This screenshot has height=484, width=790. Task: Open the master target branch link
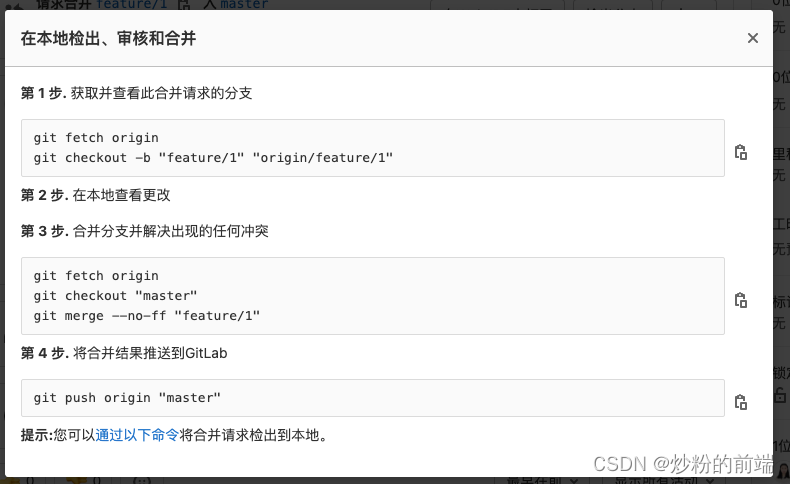pyautogui.click(x=244, y=5)
